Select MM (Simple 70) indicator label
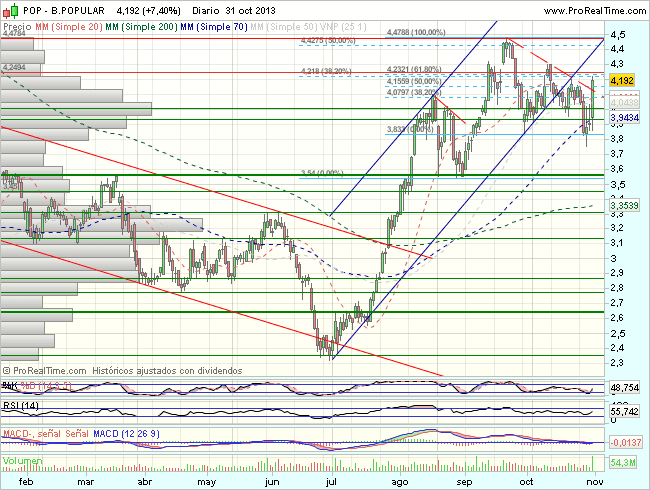Image resolution: width=650 pixels, height=490 pixels. (214, 27)
